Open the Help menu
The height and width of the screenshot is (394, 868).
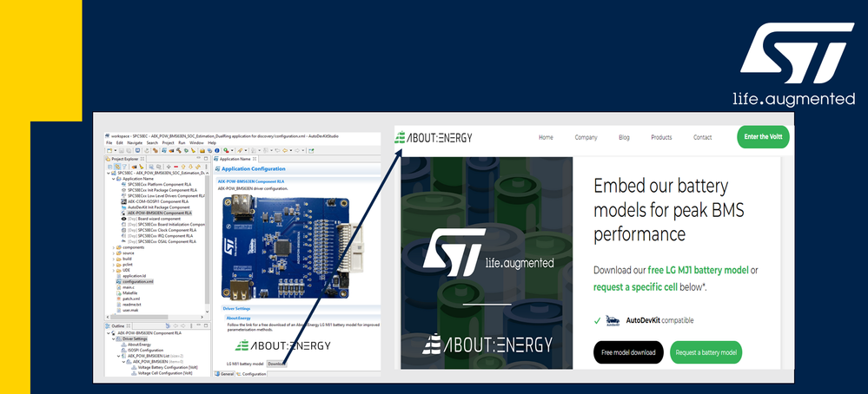point(212,142)
